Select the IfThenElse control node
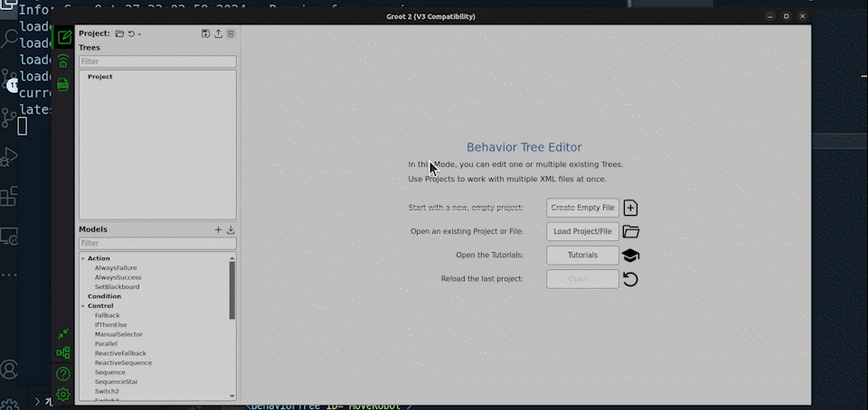Viewport: 868px width, 410px height. point(110,325)
